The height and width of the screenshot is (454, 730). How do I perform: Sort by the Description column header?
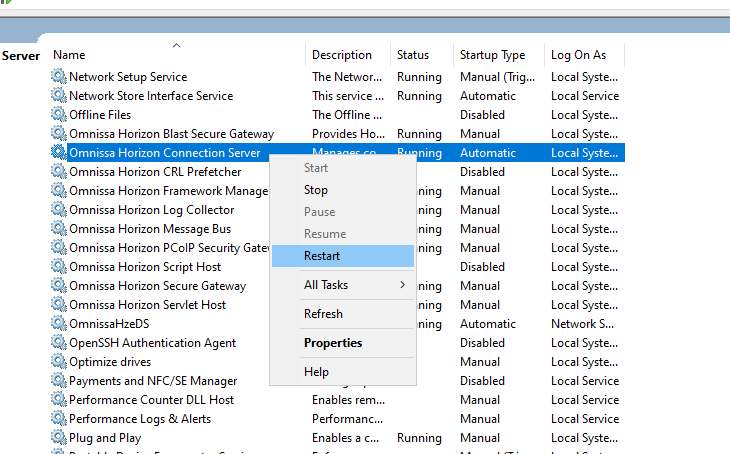[x=342, y=55]
